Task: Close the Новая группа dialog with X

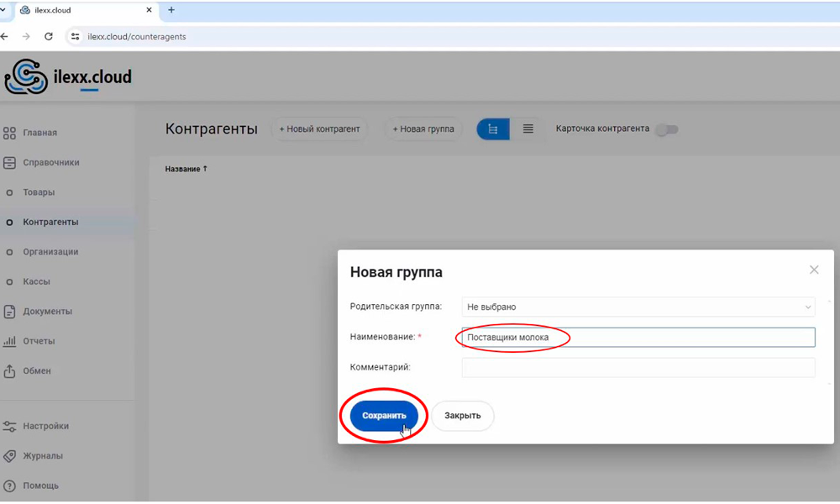Action: pyautogui.click(x=813, y=270)
